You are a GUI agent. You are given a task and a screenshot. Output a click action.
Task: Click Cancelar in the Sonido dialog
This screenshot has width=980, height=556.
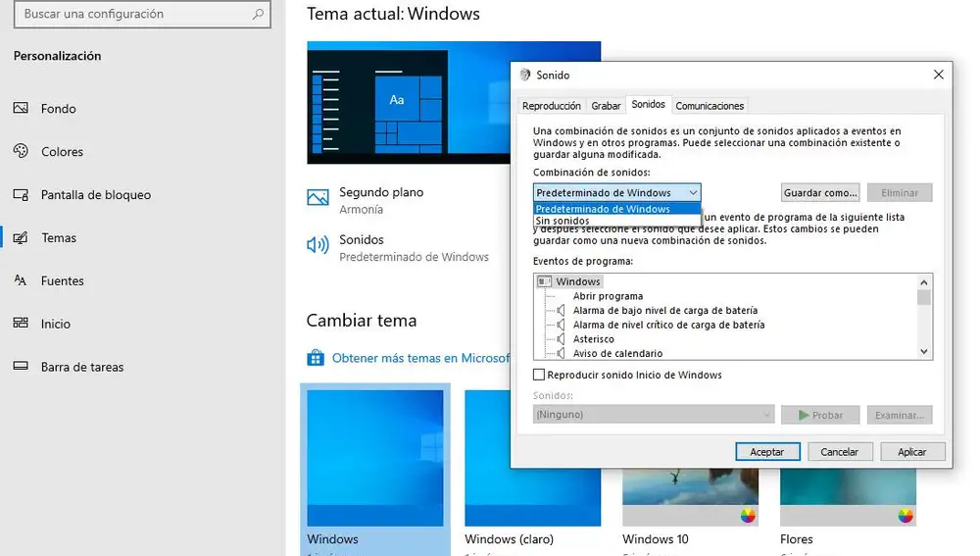point(840,451)
